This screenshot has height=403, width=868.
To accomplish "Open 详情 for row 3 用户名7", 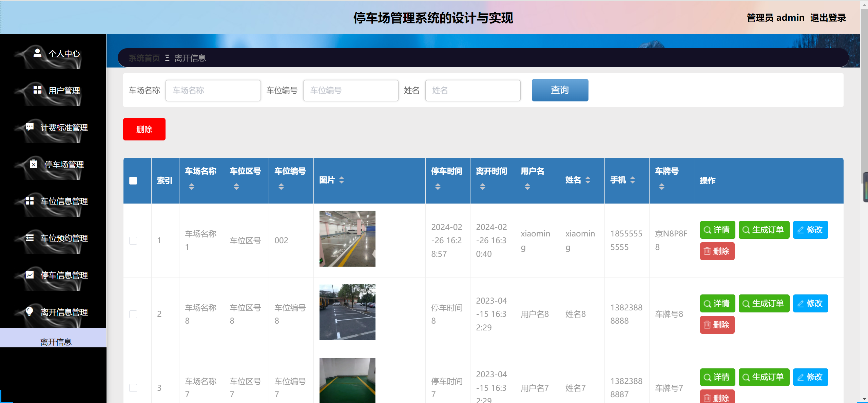I will pyautogui.click(x=717, y=377).
